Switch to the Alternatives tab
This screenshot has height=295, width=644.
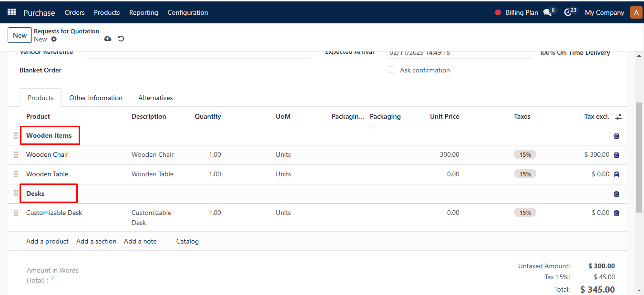155,98
